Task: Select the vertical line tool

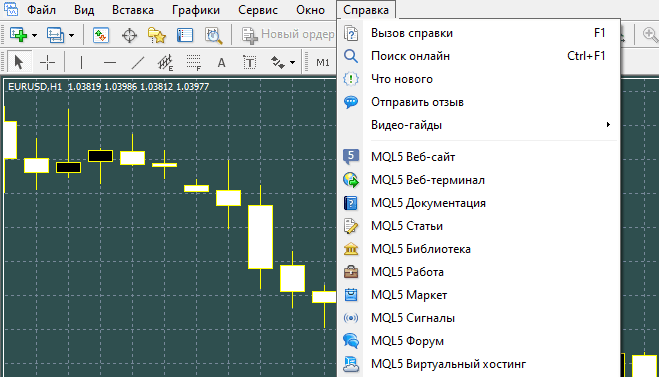Action: 81,63
